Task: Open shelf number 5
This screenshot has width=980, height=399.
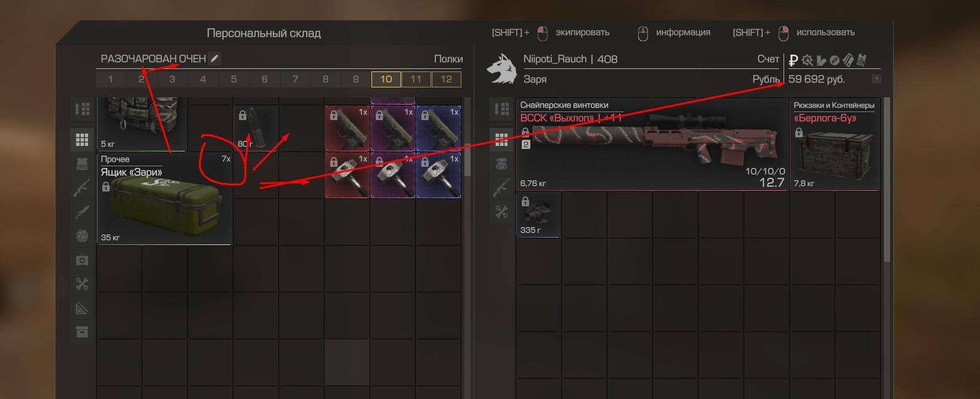Action: click(233, 79)
